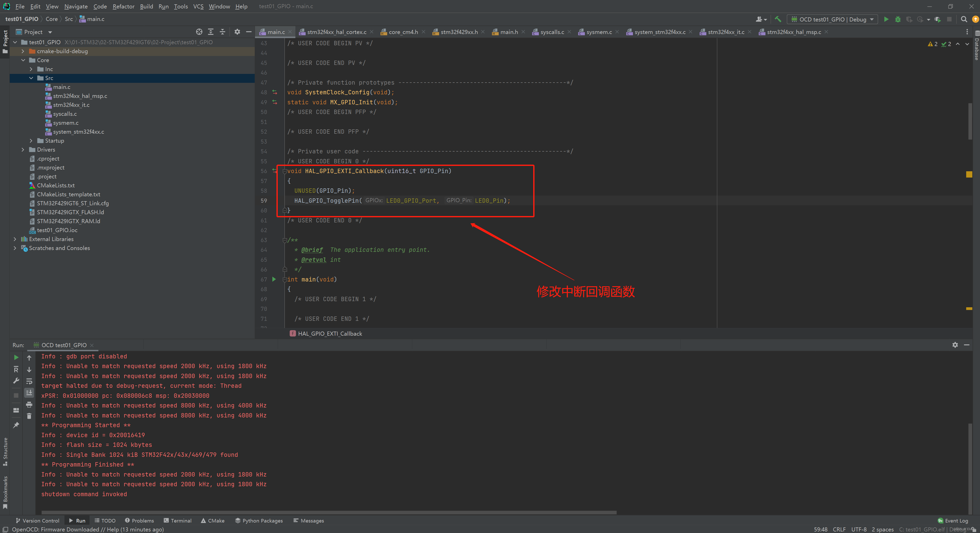Screen dimensions: 980x533
Task: Hide the Run tool window with minus icon
Action: (967, 345)
